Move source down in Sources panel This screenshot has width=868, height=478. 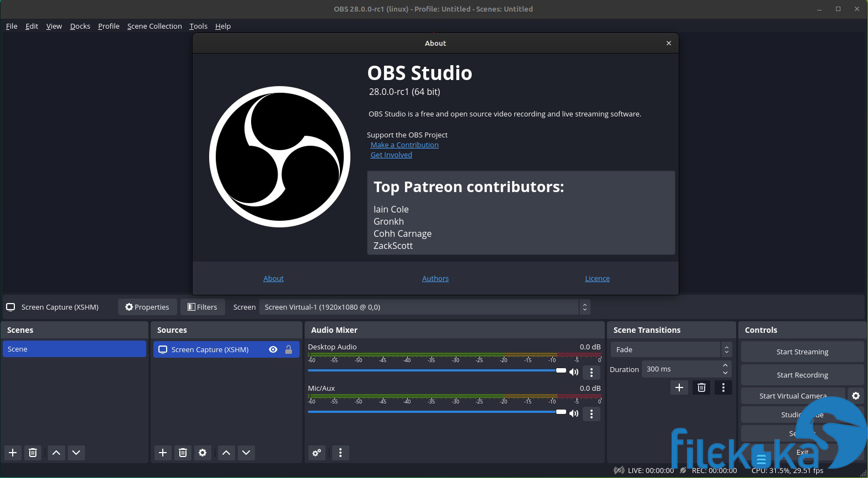(x=246, y=453)
